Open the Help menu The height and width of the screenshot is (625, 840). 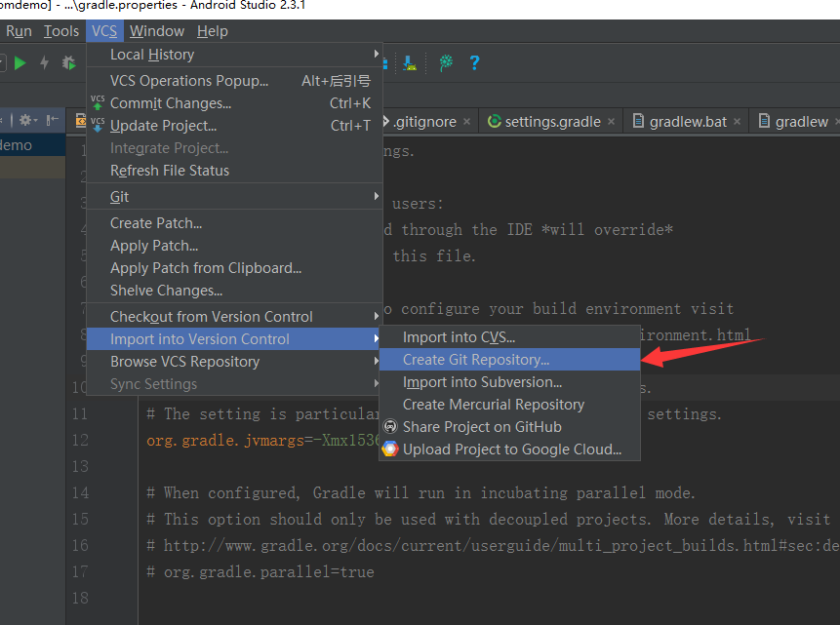(x=212, y=31)
